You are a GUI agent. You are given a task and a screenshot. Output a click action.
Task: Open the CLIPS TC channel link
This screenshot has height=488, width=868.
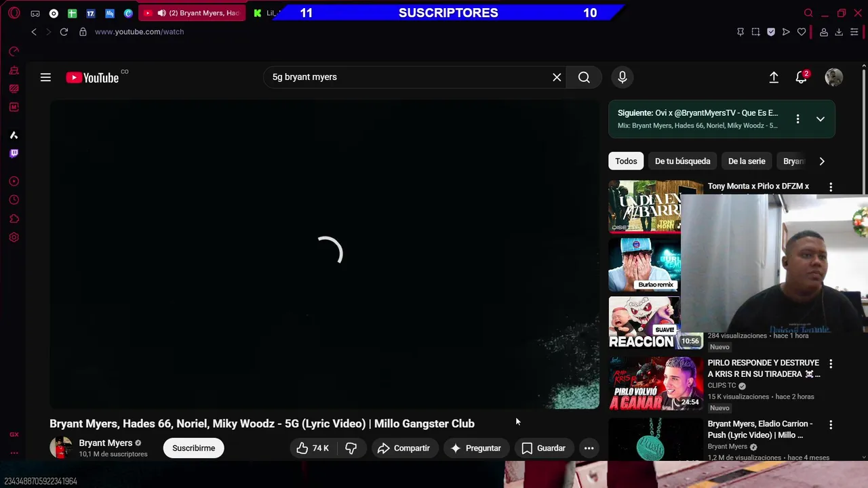coord(722,386)
